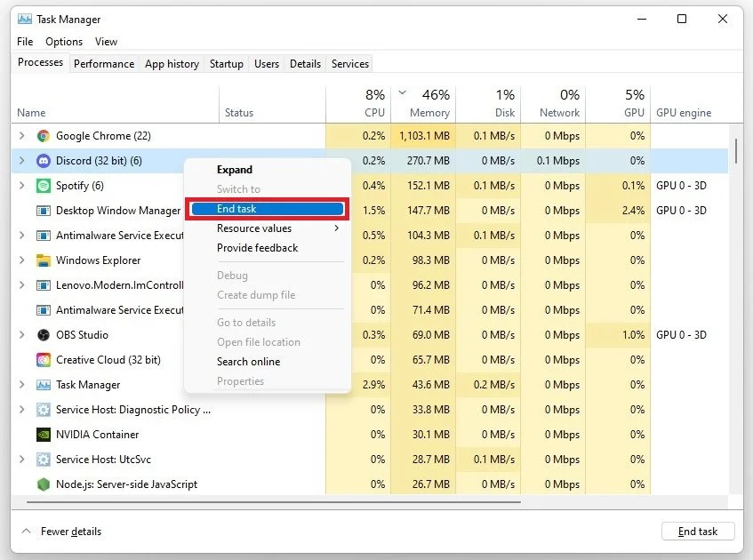Viewport: 753px width, 560px height.
Task: Choose End task in the context menu
Action: (268, 209)
